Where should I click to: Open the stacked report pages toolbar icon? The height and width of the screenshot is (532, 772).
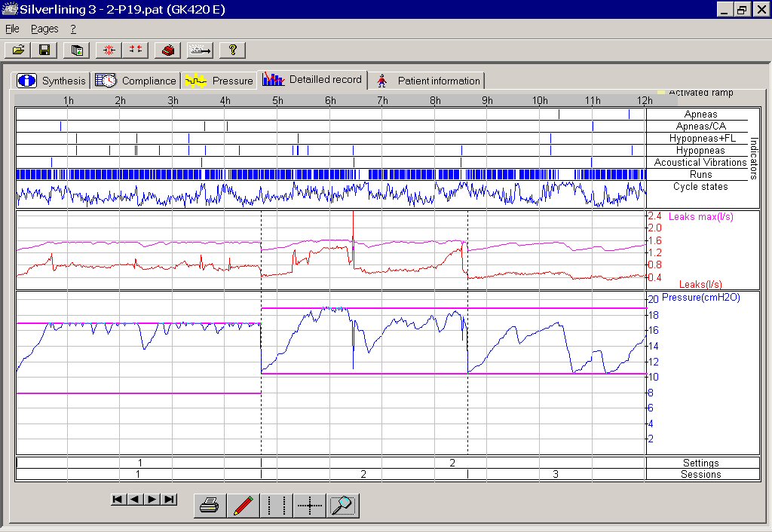point(76,50)
